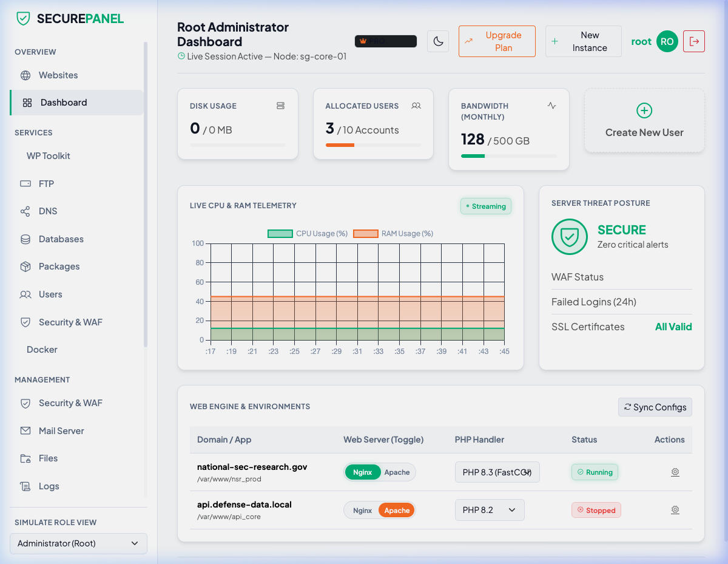Click the Users people icon in sidebar
The height and width of the screenshot is (564, 728).
[x=25, y=294]
